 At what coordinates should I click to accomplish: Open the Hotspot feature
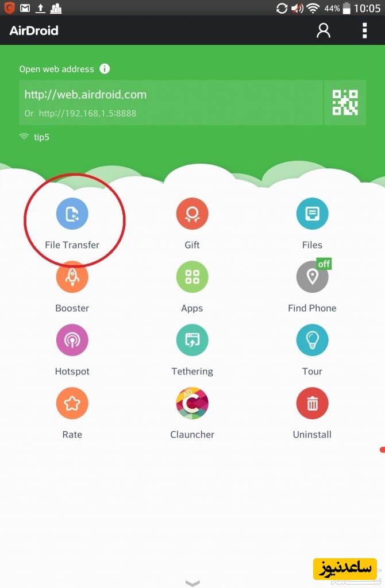coord(72,340)
